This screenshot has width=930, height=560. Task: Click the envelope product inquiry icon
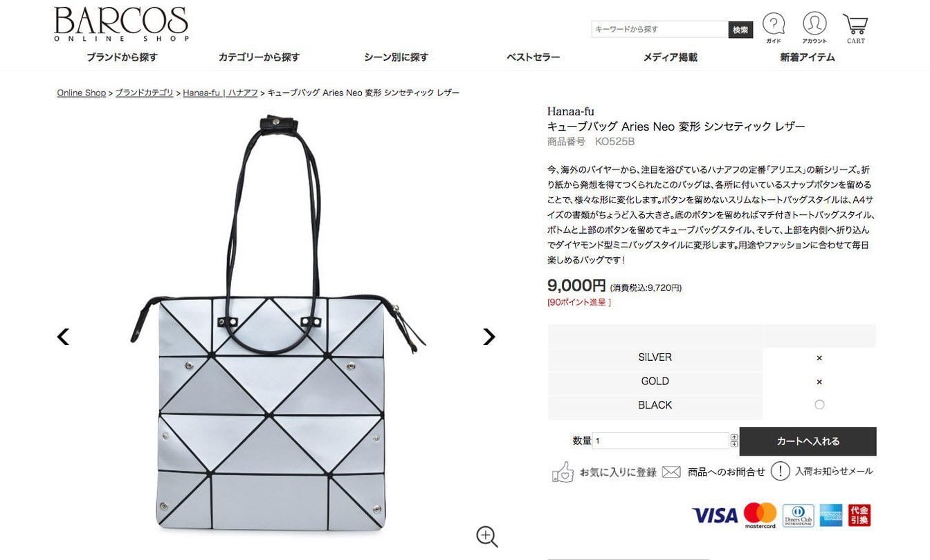pyautogui.click(x=671, y=472)
